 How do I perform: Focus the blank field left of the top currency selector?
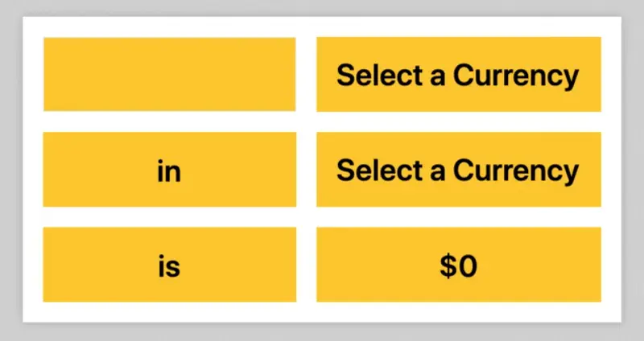click(169, 74)
